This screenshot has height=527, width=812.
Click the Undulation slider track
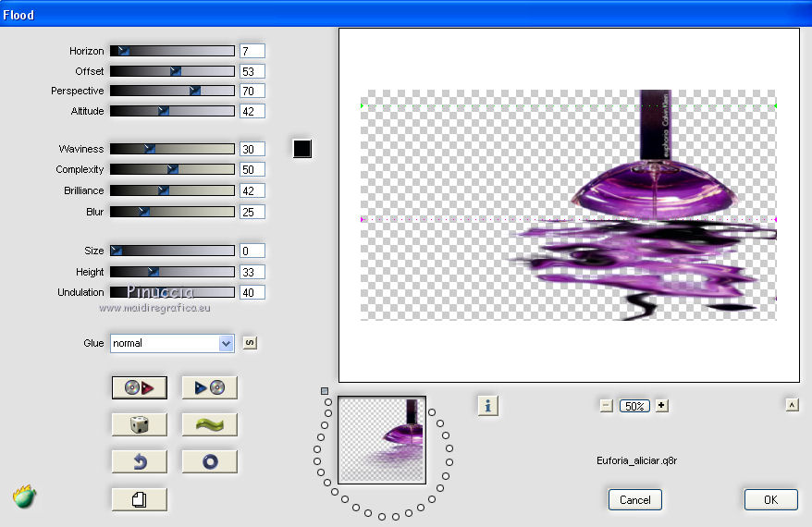172,292
